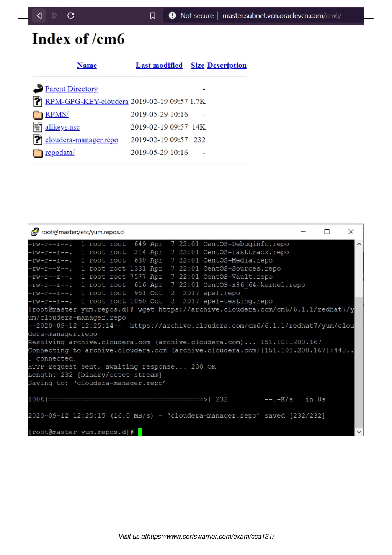Sort the index by Last modified
Viewport: 392px width, 555px height.
tap(159, 66)
